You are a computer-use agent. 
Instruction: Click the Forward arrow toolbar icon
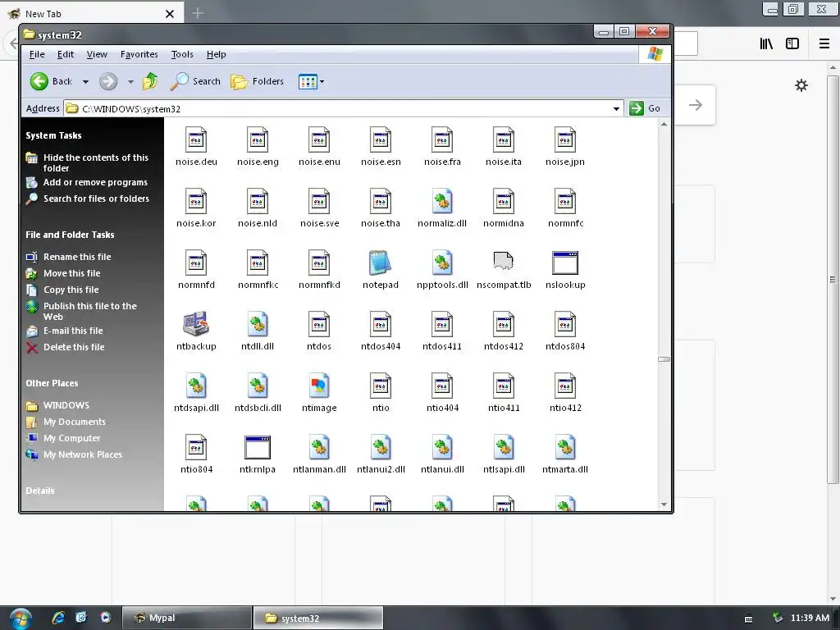click(108, 81)
